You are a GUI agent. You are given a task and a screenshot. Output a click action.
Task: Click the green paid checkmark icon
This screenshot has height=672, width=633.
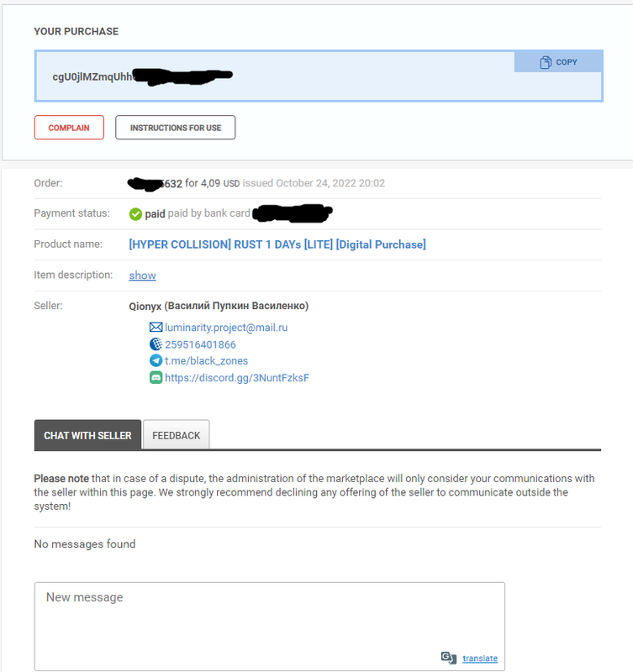pos(135,214)
